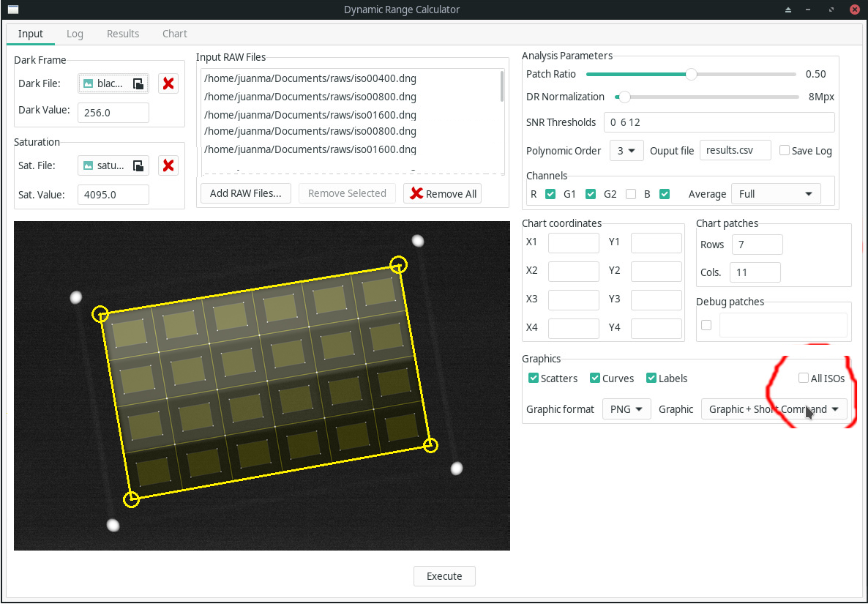Click the bottom-left yellow chart corner handle

131,499
